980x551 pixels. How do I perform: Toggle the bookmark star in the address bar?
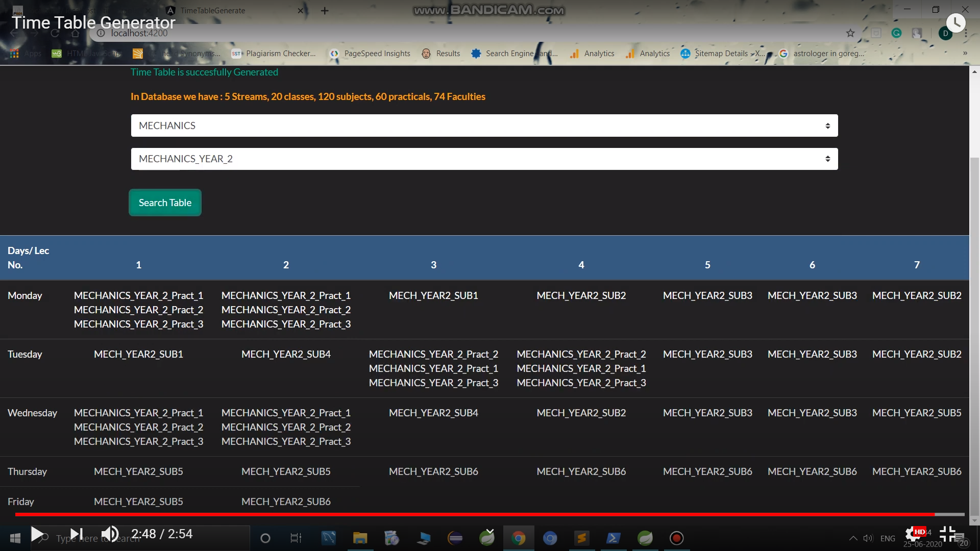tap(850, 33)
